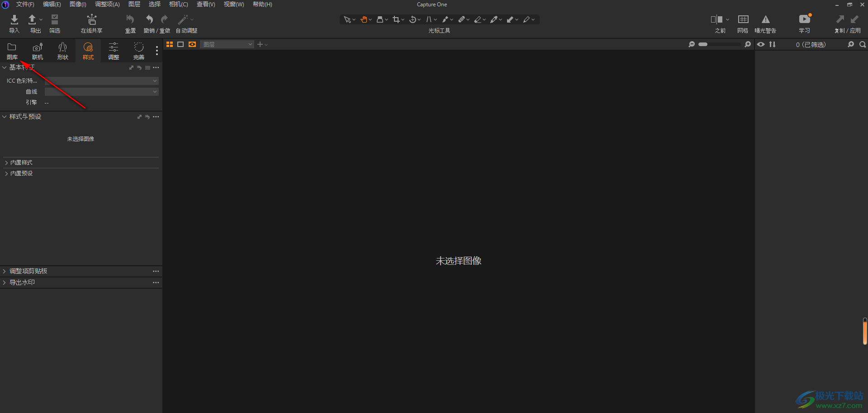Viewport: 868px width, 413px height.
Task: Open the 学习 (Learn) video icon
Action: pyautogui.click(x=804, y=20)
